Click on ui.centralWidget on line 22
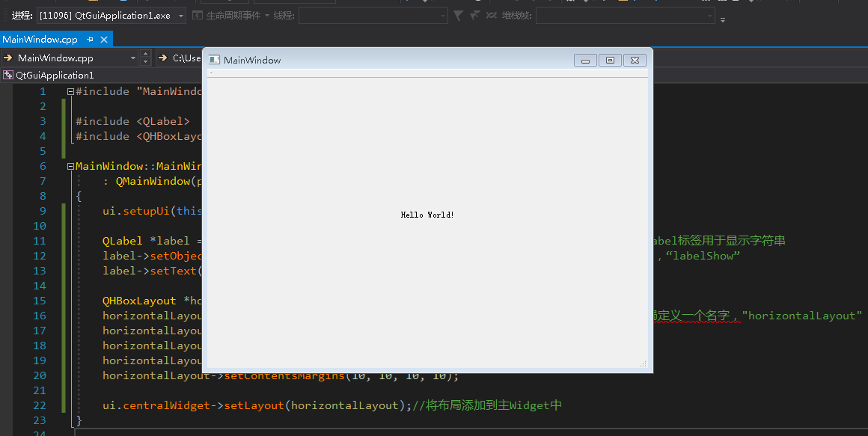This screenshot has width=868, height=436. click(156, 405)
